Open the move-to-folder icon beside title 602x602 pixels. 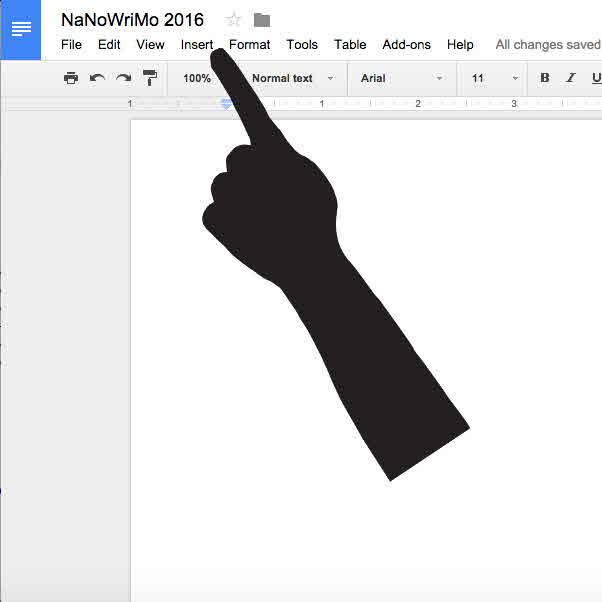(262, 20)
